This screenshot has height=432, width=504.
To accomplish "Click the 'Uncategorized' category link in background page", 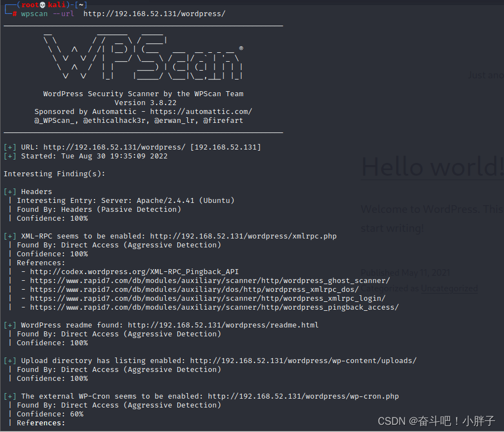I will coord(449,289).
